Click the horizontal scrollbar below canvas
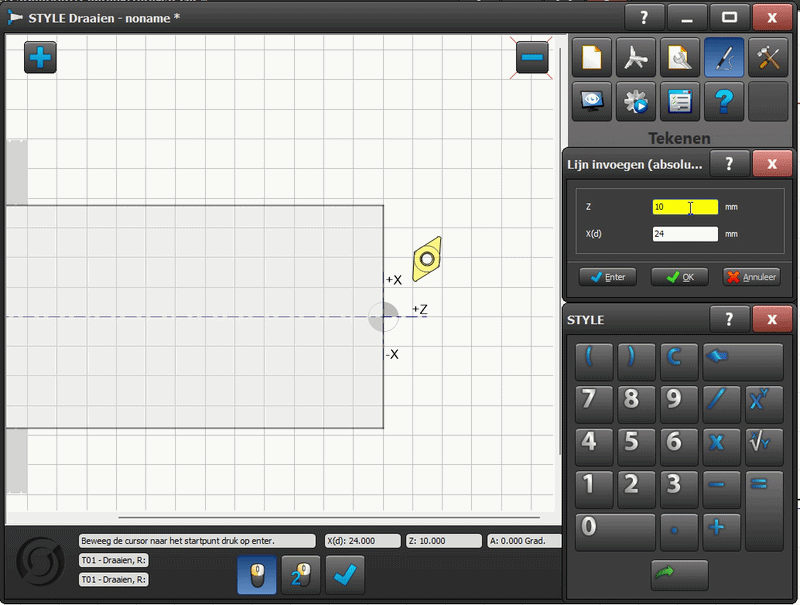Viewport: 800px width, 605px height. [329, 517]
